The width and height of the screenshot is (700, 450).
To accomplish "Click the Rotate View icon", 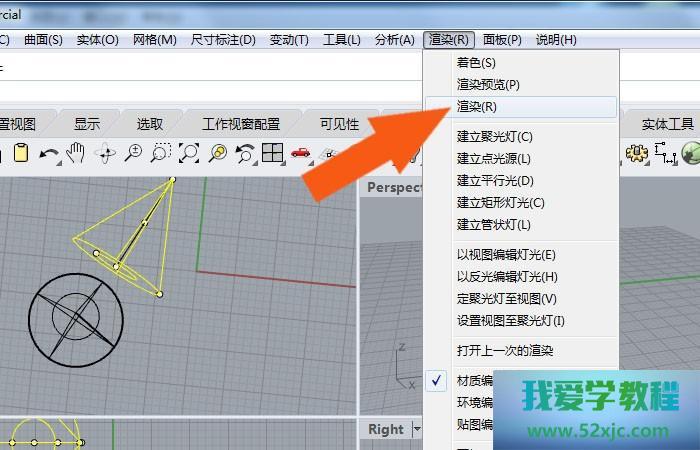I will point(105,153).
